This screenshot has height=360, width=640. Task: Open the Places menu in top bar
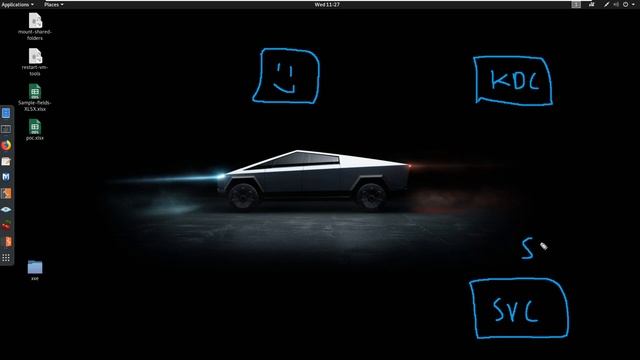[x=53, y=4]
